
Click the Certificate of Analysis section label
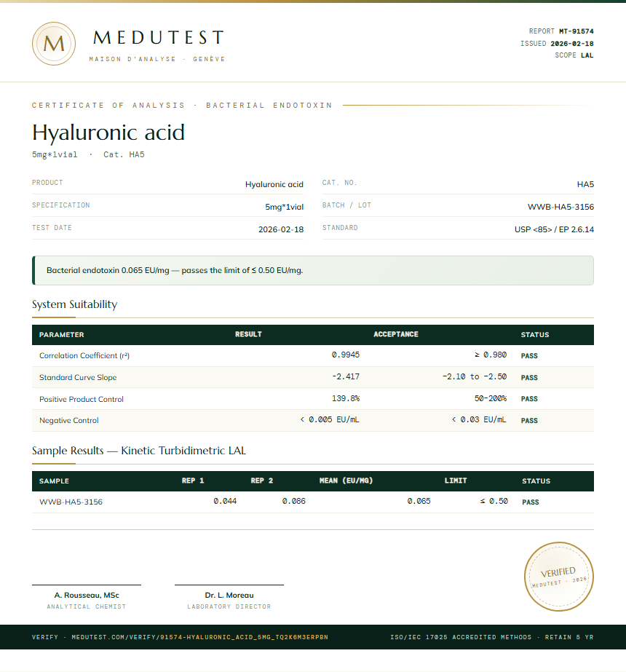coord(182,106)
